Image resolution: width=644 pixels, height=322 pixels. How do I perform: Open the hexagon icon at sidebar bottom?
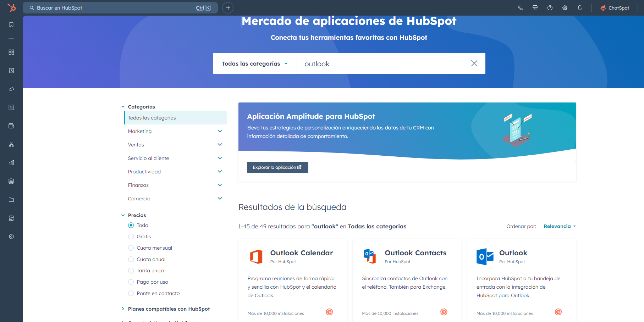point(11,237)
